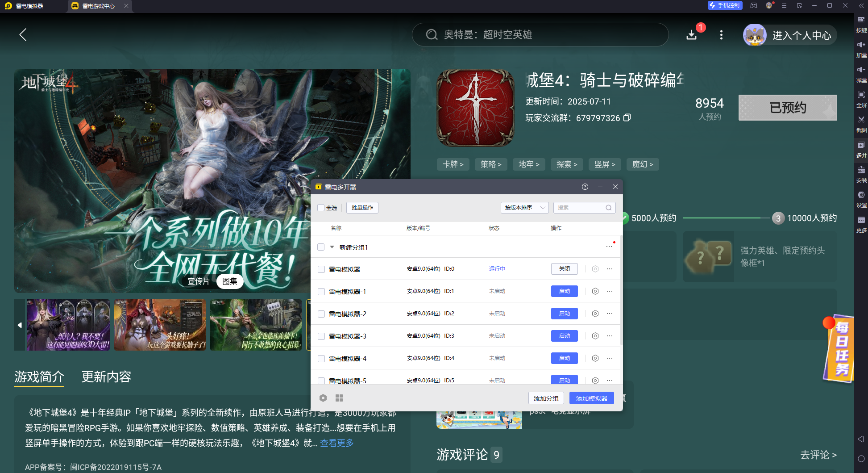868x473 pixels.
Task: Click 去评论 link in reviews section
Action: (818, 455)
